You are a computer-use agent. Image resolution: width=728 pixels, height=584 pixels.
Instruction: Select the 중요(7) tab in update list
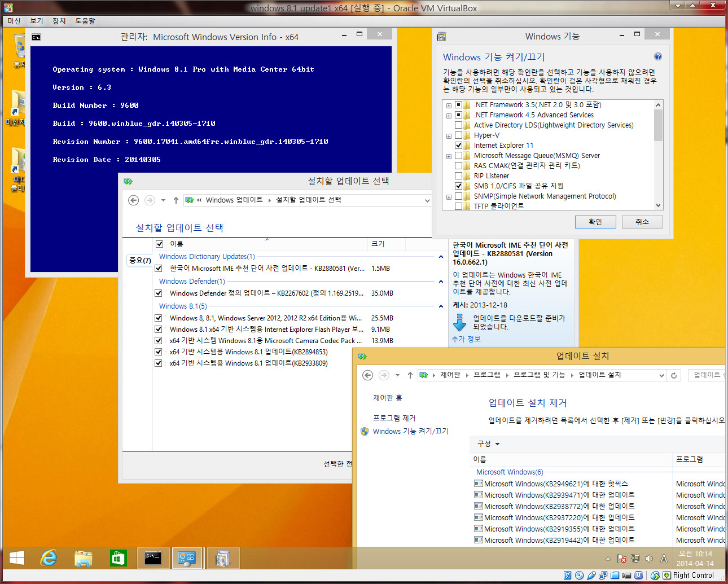[140, 260]
